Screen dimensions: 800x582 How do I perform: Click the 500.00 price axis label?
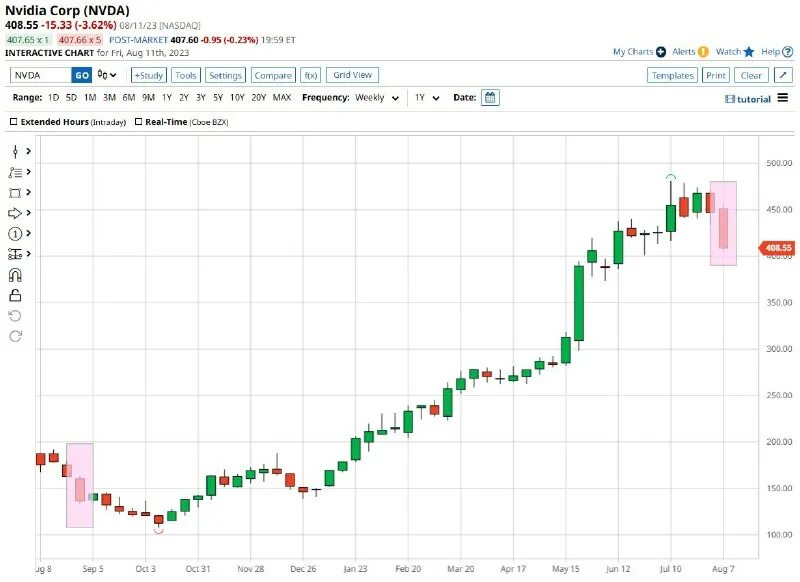point(779,163)
